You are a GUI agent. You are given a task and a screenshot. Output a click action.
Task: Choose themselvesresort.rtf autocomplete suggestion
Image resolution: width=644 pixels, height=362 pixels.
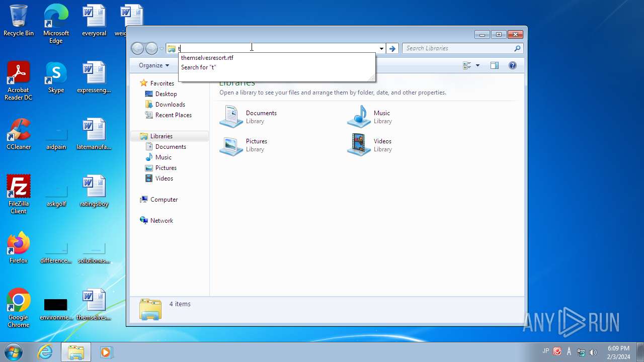(x=277, y=58)
